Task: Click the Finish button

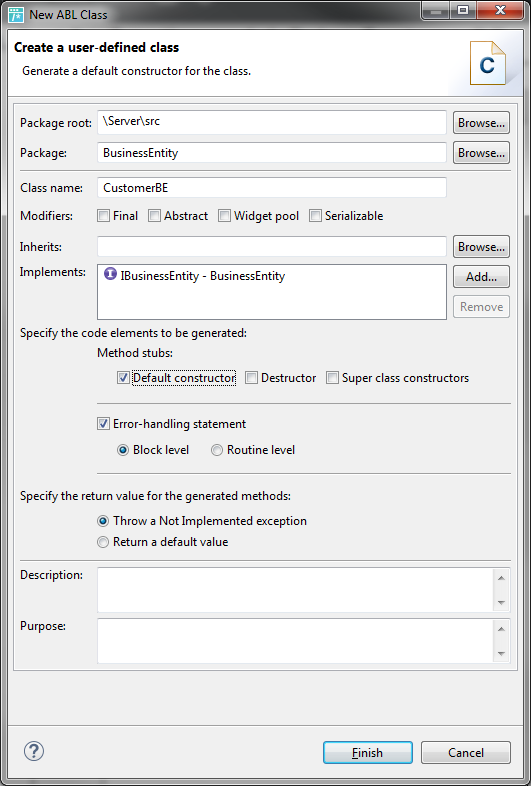Action: pos(368,752)
